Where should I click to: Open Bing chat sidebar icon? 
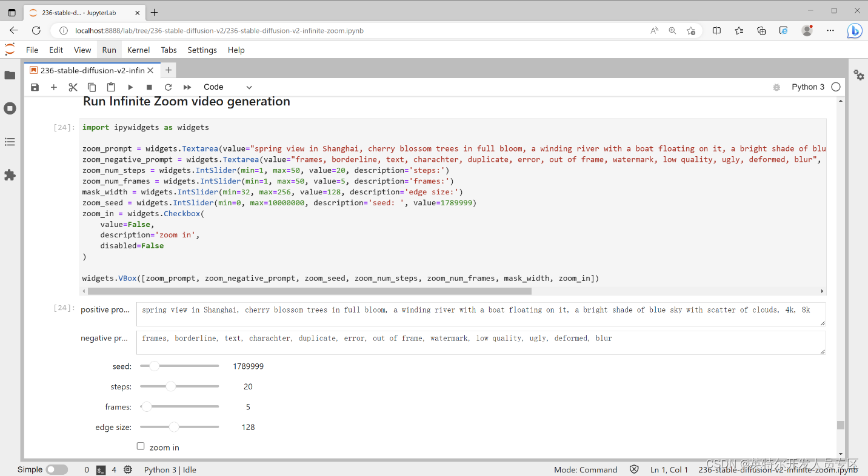(x=855, y=30)
